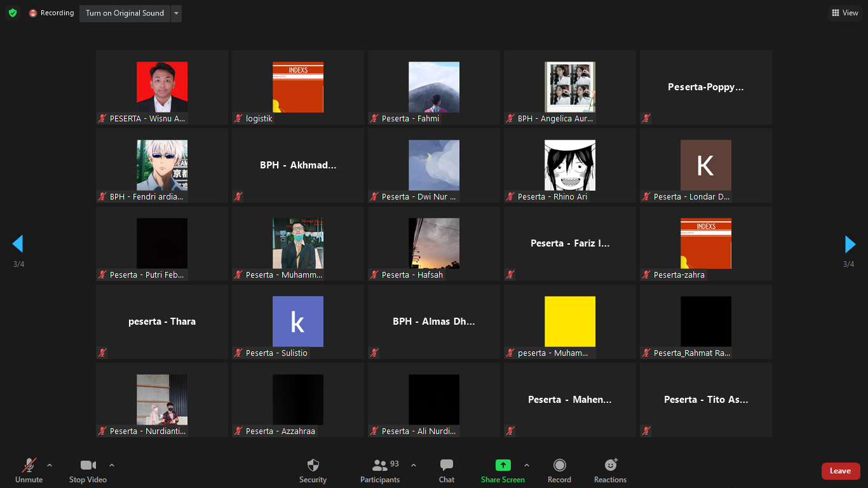Expand the Share Screen options arrow

coord(527,465)
